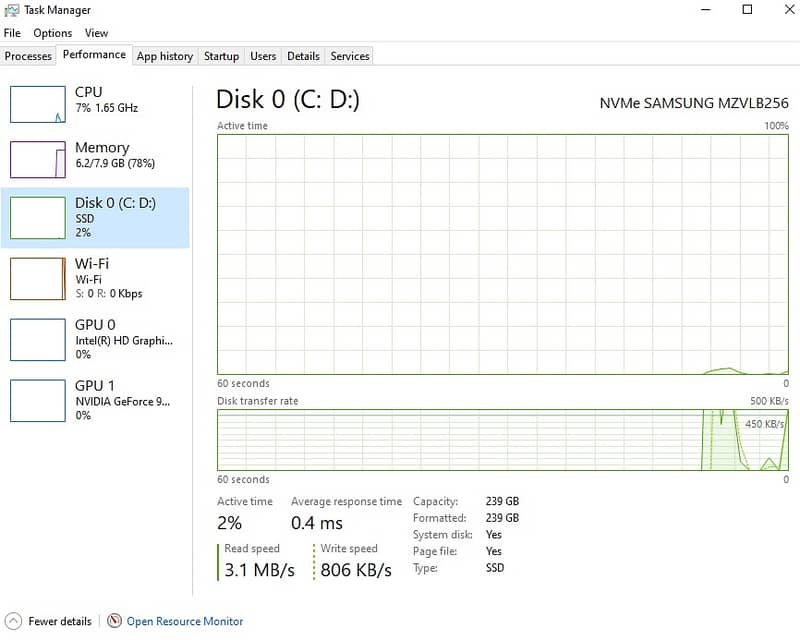Click the NVMe SAMSUNG MZVLB256 model text
This screenshot has height=640, width=800.
pos(694,103)
